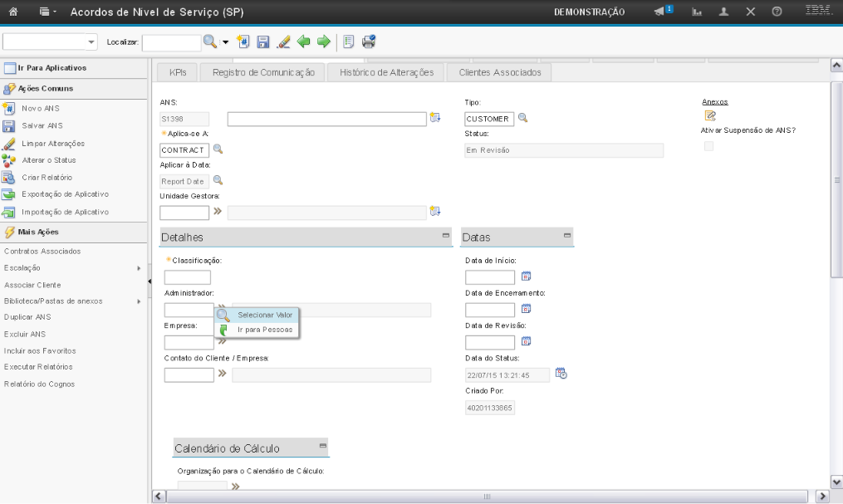Collapse the Detalhes section

(446, 237)
